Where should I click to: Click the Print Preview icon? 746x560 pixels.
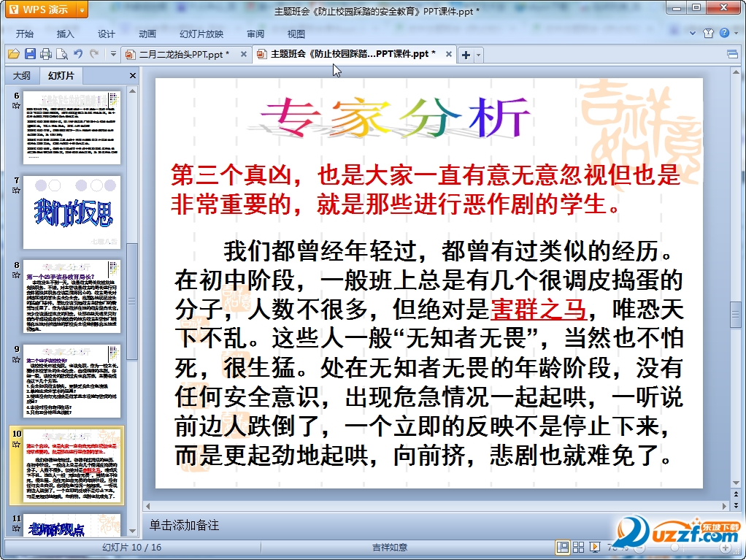point(62,54)
